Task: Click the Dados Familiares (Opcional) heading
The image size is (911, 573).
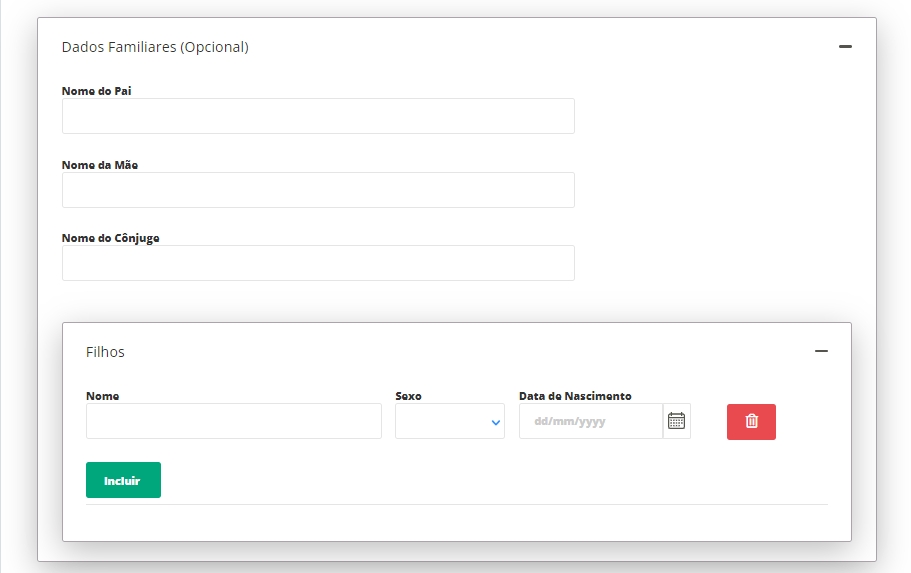Action: (155, 47)
